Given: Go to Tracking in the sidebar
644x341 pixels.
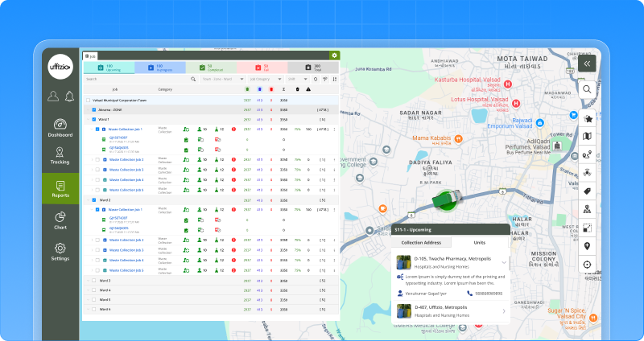Looking at the screenshot, I should pyautogui.click(x=60, y=156).
